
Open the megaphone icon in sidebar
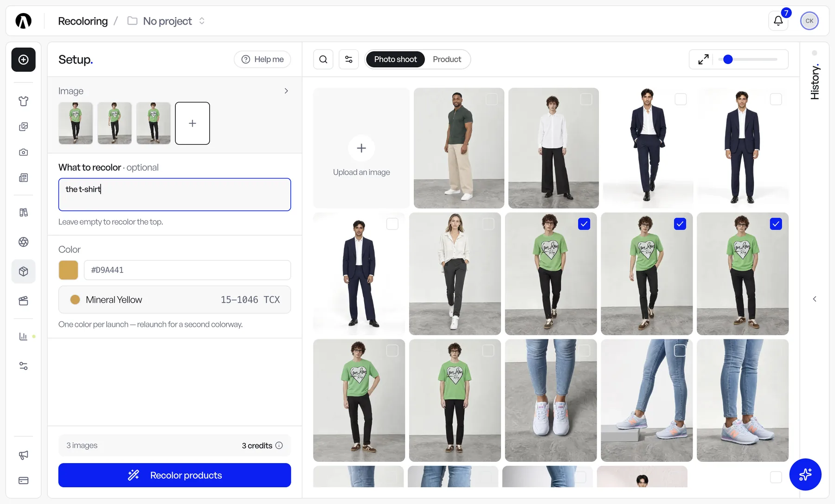click(24, 455)
